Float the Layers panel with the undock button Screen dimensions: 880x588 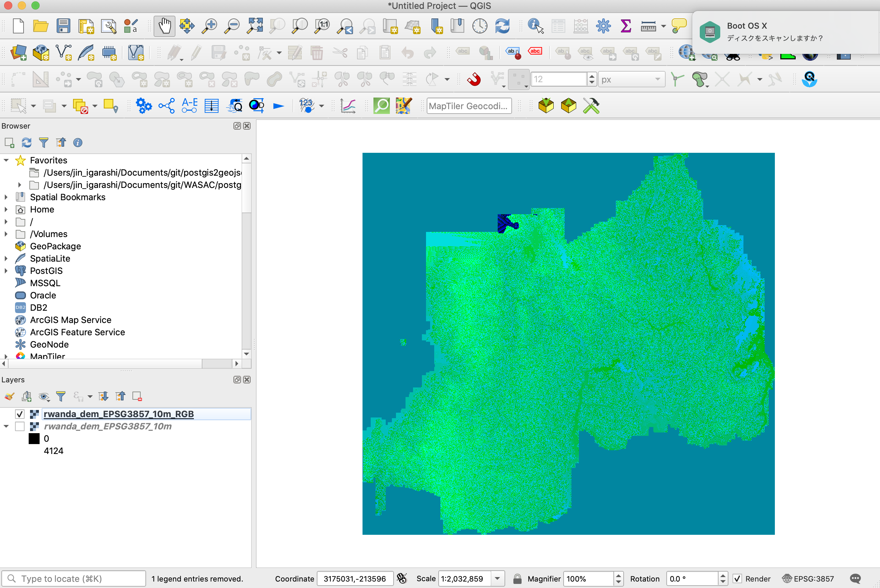pos(237,380)
